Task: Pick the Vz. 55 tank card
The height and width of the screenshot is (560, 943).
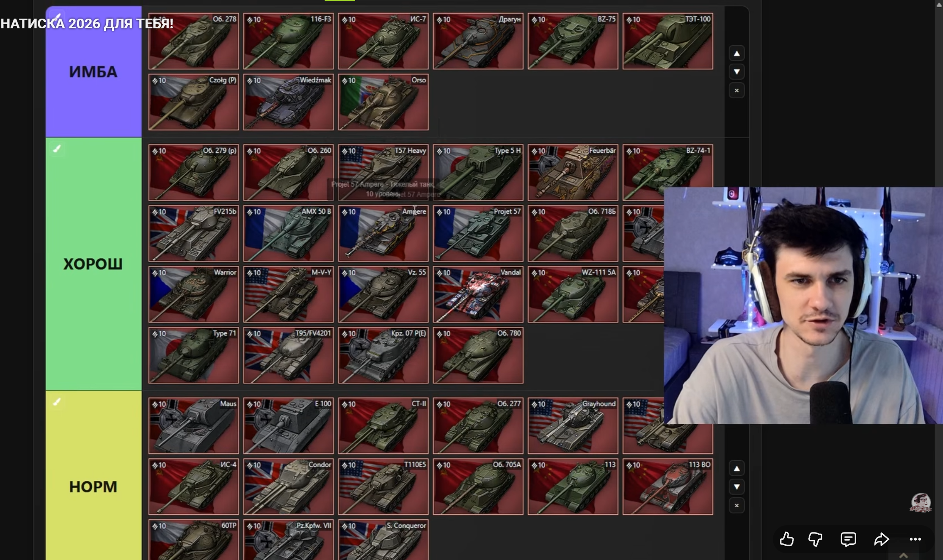Action: tap(383, 294)
